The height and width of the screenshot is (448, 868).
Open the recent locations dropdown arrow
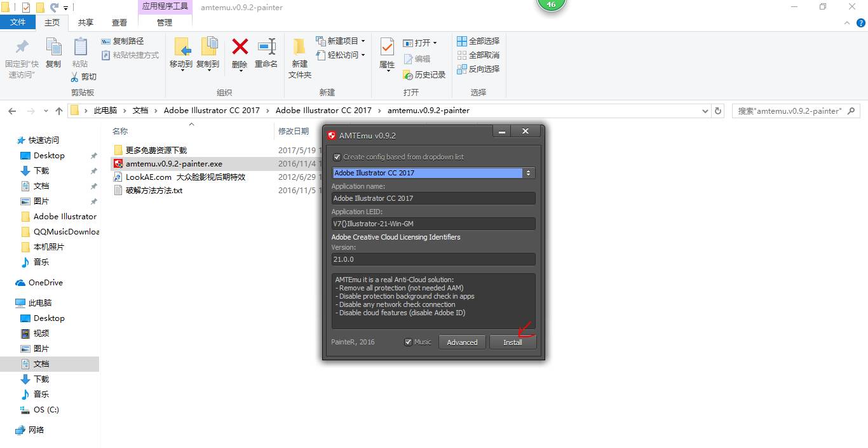pos(46,111)
